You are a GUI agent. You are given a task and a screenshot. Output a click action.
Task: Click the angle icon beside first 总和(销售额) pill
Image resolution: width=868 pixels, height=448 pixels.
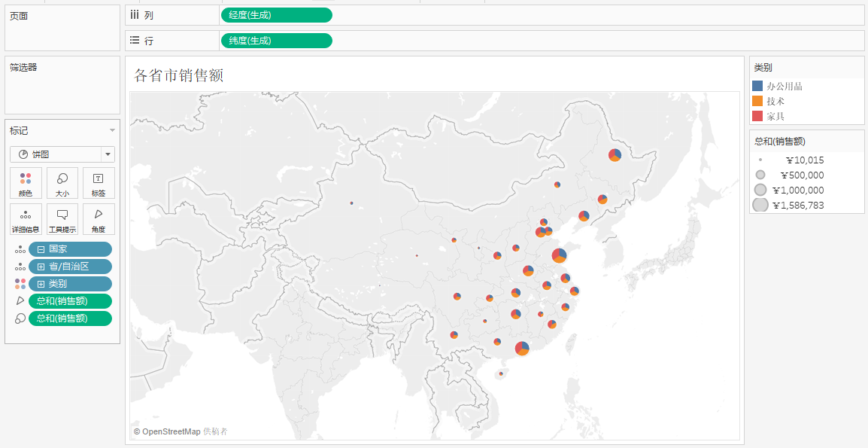pyautogui.click(x=20, y=301)
